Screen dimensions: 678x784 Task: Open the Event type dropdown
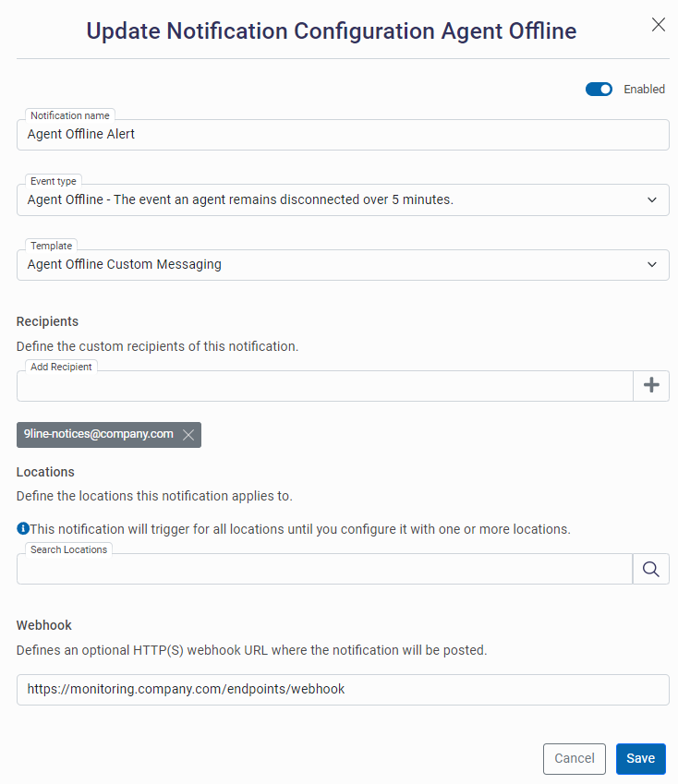(x=343, y=200)
